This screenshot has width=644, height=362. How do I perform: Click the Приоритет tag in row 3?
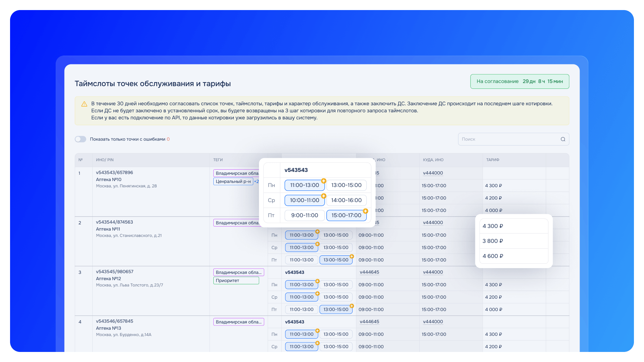[236, 281]
